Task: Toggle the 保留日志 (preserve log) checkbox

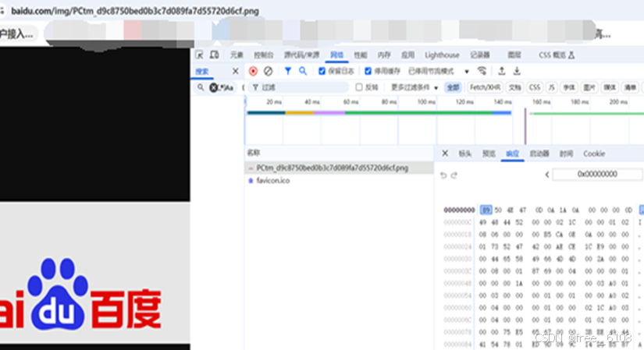Action: [322, 71]
